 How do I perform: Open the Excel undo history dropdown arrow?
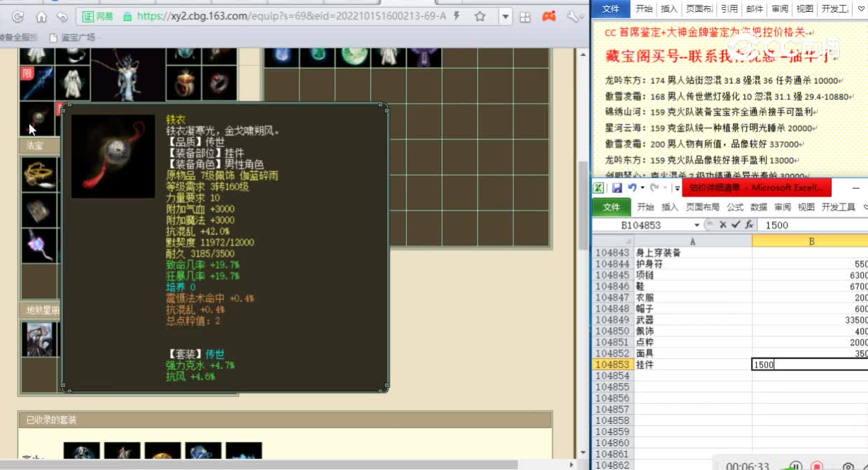642,188
